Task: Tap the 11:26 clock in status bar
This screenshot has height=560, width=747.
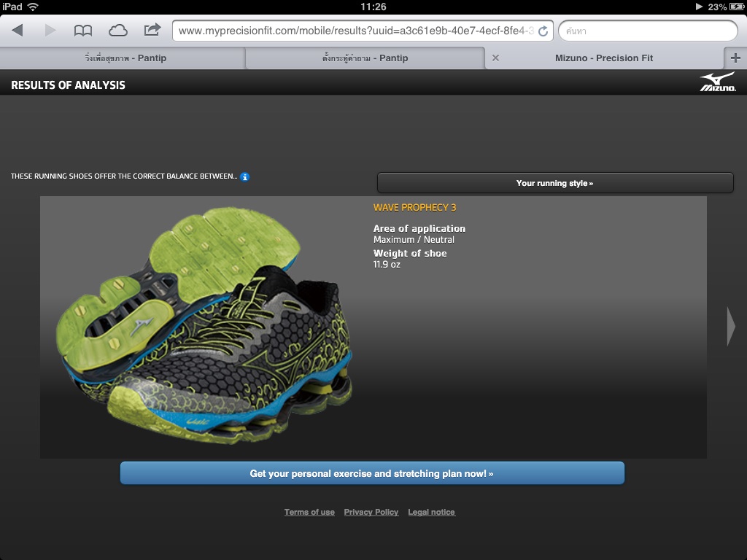Action: click(x=373, y=7)
